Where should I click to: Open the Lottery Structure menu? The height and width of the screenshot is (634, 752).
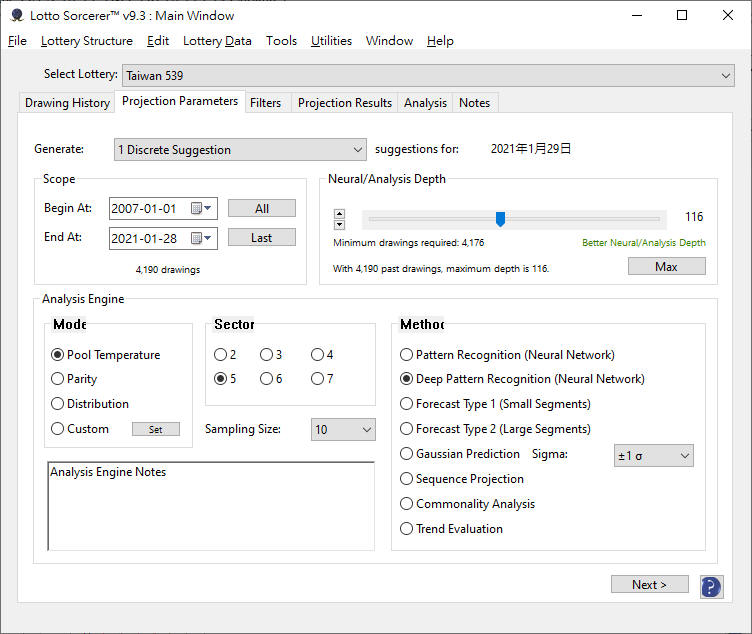86,41
